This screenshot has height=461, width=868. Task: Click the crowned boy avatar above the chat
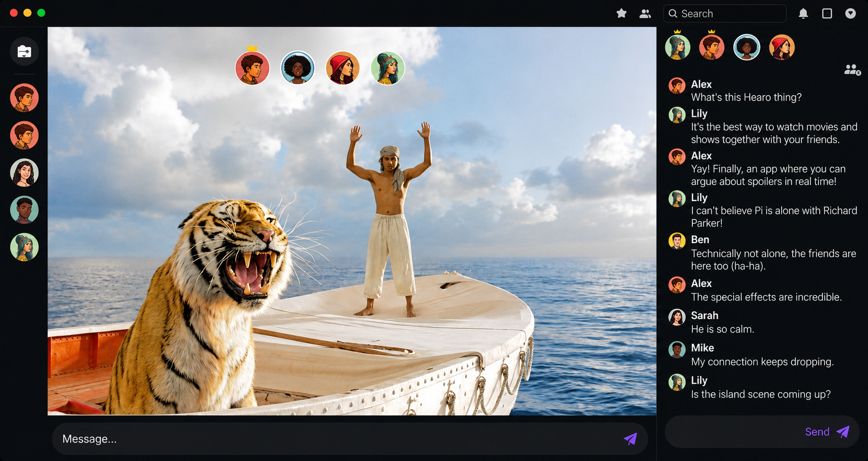[x=712, y=47]
